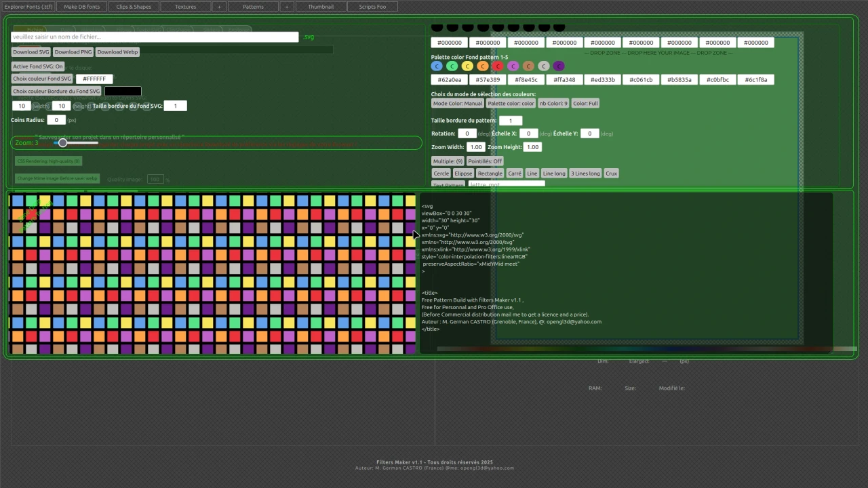Select the Cercle shape tool

441,173
